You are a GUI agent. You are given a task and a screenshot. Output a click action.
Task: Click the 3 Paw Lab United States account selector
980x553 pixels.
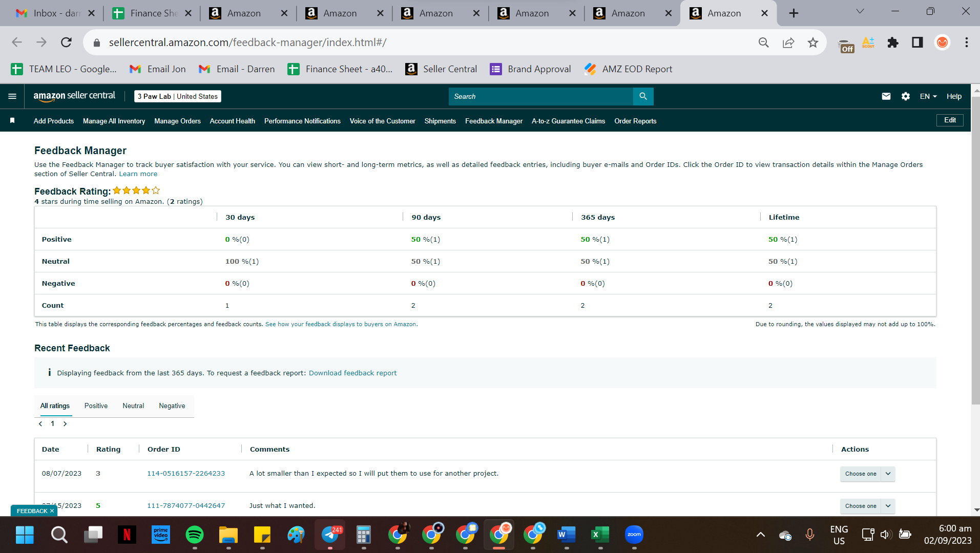pos(178,96)
